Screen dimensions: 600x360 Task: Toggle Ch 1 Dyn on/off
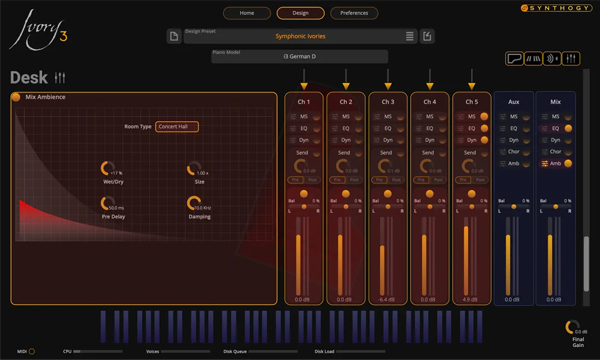pyautogui.click(x=316, y=140)
